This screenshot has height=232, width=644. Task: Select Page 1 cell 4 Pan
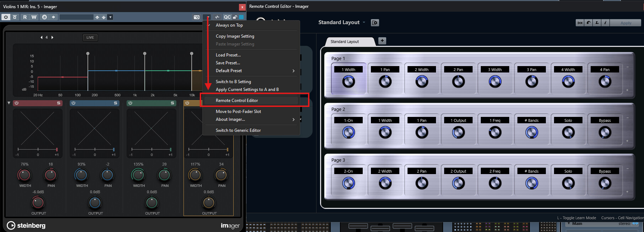(x=605, y=79)
